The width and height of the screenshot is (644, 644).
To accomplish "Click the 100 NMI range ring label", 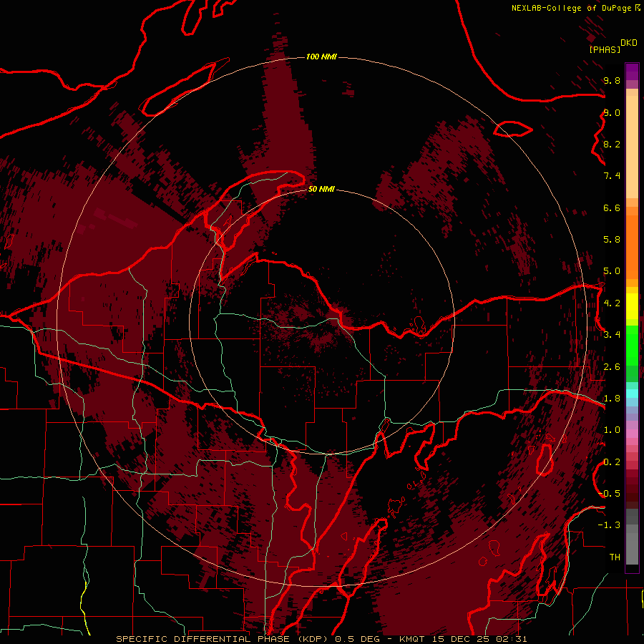I will pos(321,57).
